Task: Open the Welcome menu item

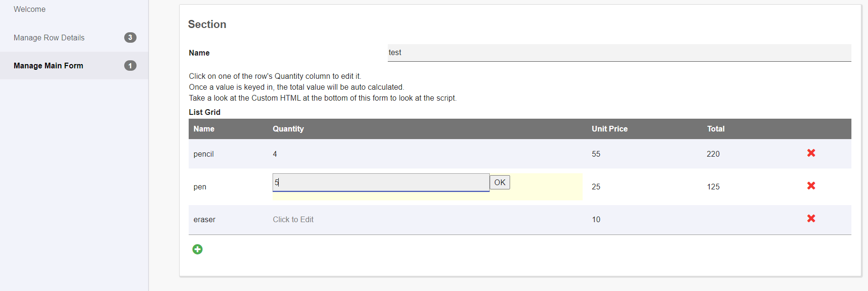Action: [29, 9]
